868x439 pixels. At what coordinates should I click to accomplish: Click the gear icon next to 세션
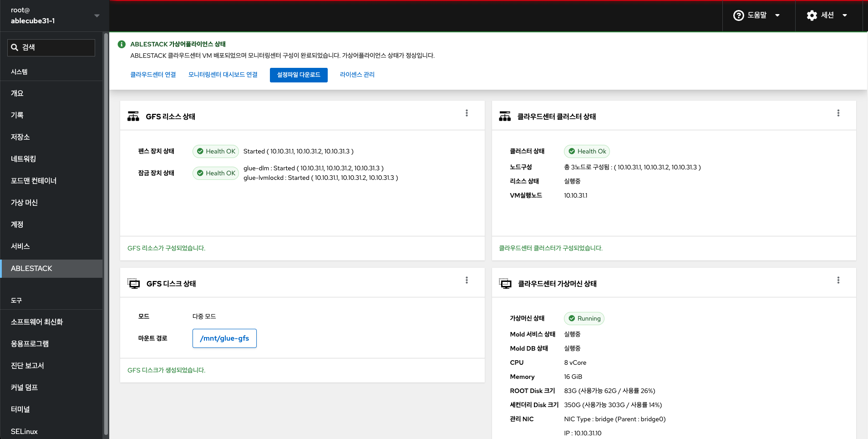click(812, 15)
